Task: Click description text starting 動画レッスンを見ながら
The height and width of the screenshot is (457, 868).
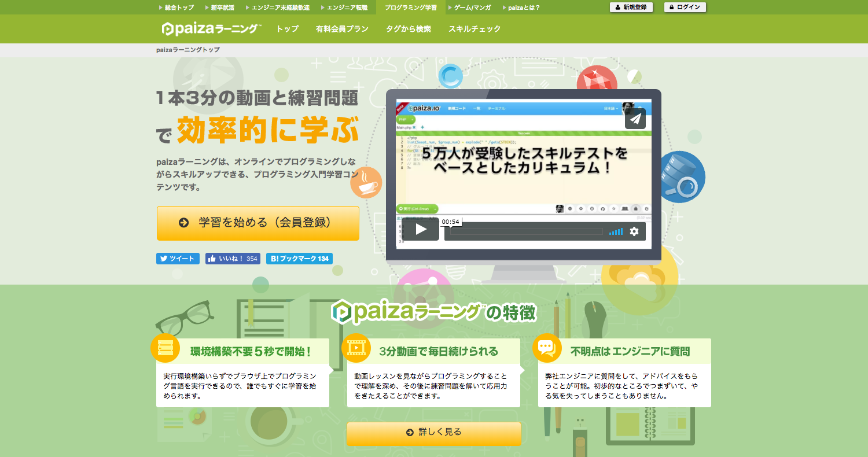Action: 431,386
